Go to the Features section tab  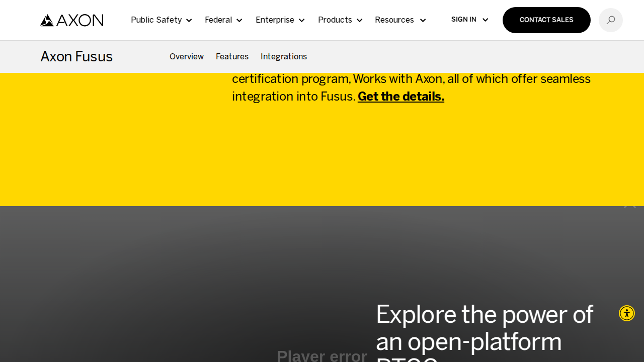point(232,57)
